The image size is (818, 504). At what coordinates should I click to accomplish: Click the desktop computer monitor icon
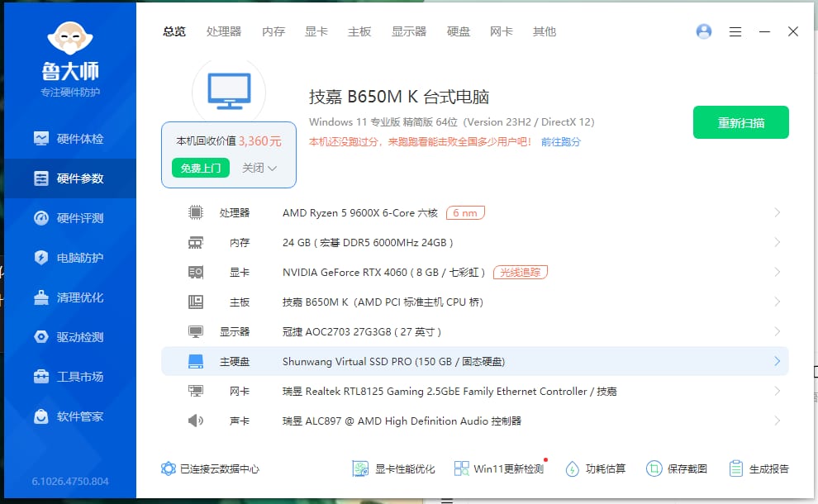(x=229, y=91)
